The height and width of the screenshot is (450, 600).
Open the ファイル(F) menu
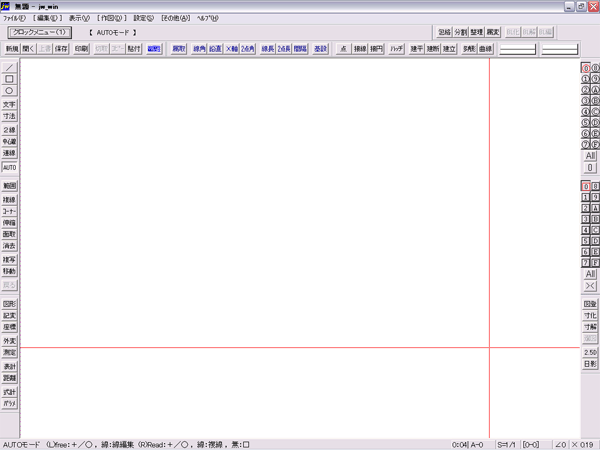[x=15, y=18]
